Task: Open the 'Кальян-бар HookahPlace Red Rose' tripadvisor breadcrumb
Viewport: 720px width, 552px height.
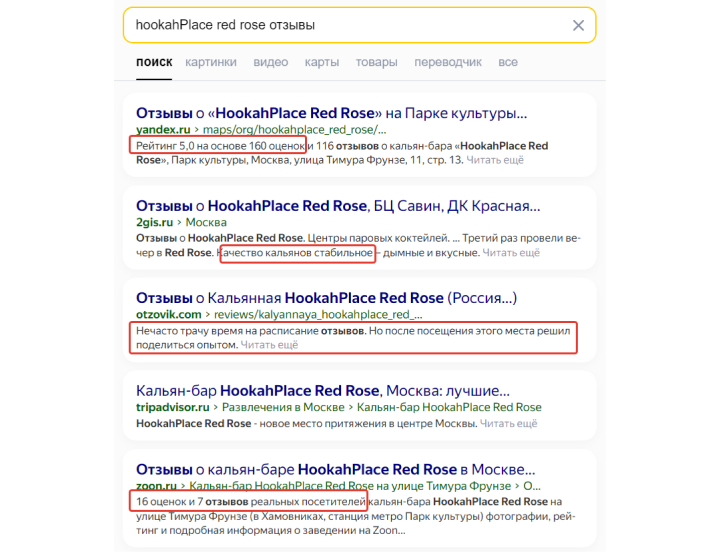Action: [x=449, y=407]
